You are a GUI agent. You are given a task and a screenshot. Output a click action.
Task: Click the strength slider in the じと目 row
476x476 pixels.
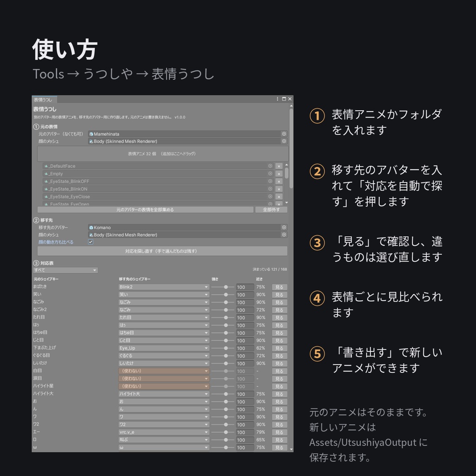pyautogui.click(x=223, y=341)
